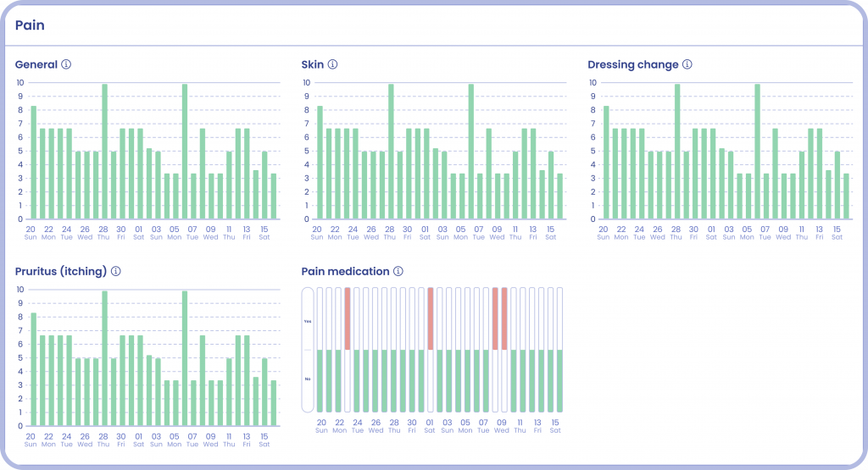This screenshot has width=868, height=470.
Task: Click the info icon next to General
Action: pyautogui.click(x=66, y=64)
